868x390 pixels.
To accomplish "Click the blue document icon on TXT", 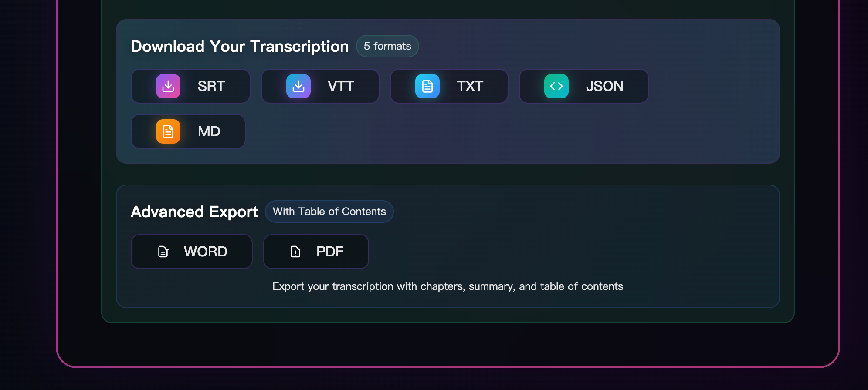I will 428,86.
